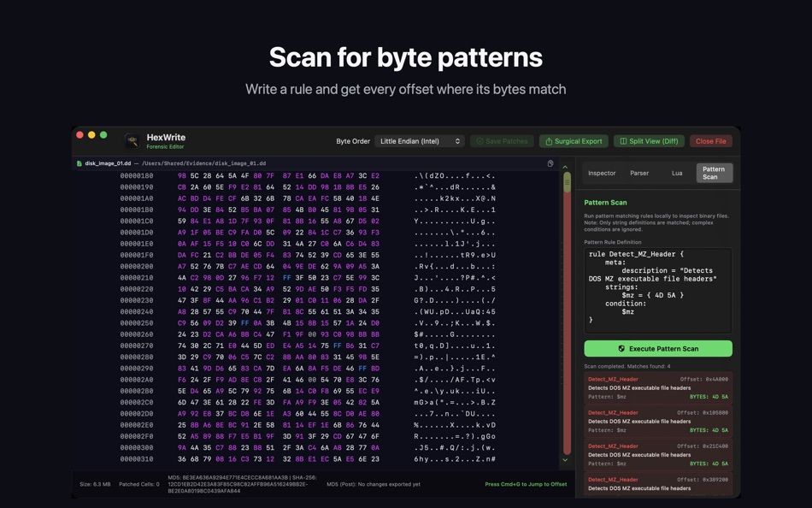Click the disk_image_01.dd file name tab
The width and height of the screenshot is (812, 508).
click(x=108, y=163)
